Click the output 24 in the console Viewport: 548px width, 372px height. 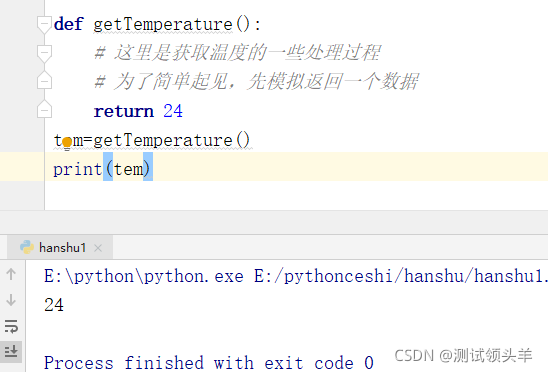pos(54,305)
